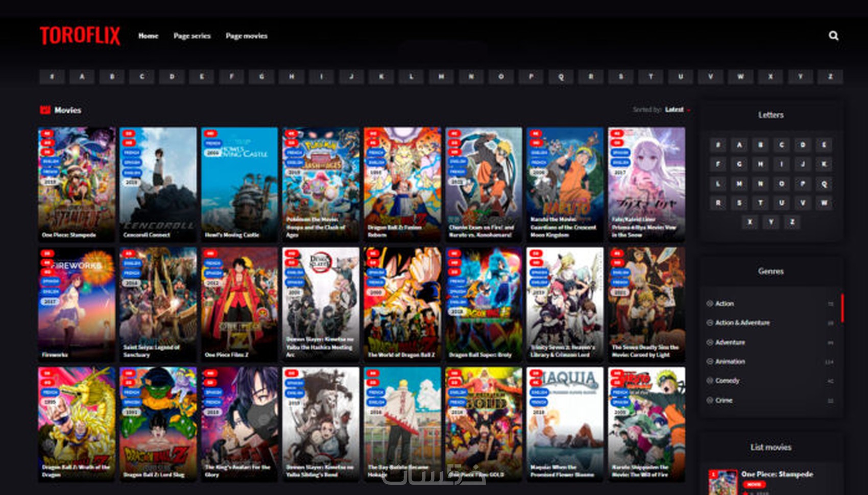Open The Seven Deadly Sins movie poster

(646, 305)
